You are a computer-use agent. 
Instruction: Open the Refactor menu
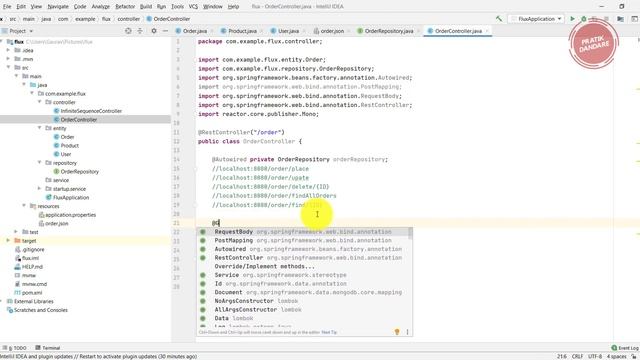tap(125, 7)
